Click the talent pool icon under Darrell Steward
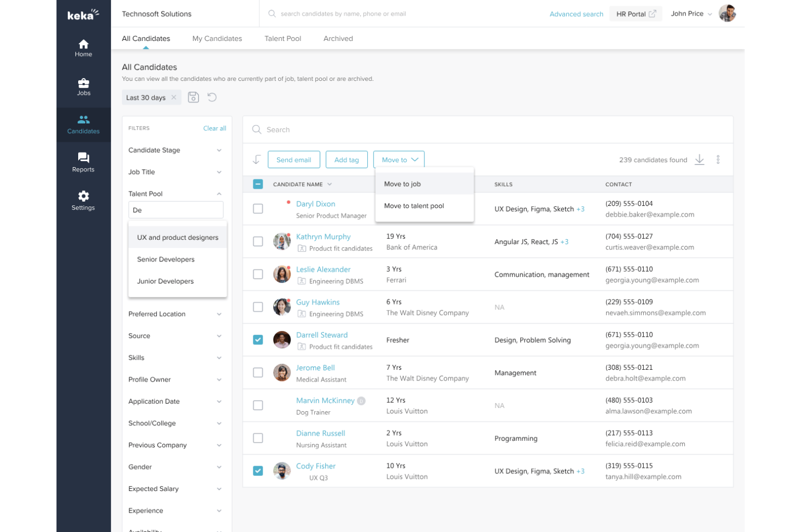Screen dimensions: 798x532 [x=302, y=347]
